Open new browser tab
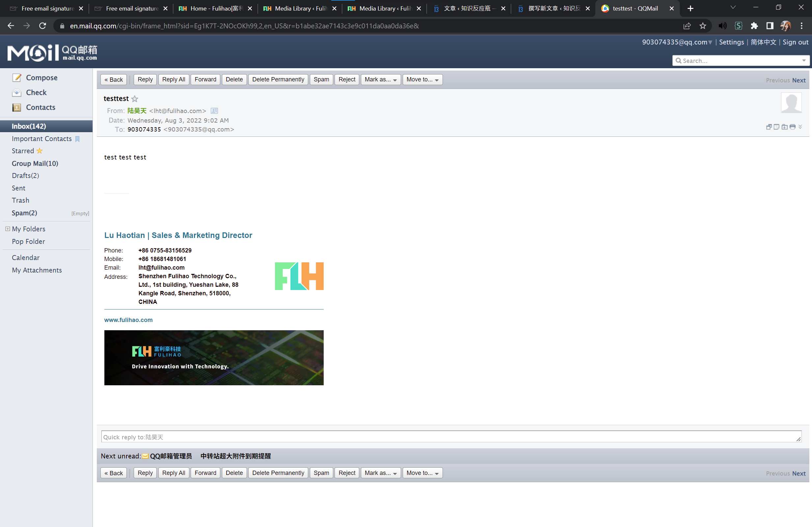Viewport: 812px width, 527px height. (x=690, y=8)
